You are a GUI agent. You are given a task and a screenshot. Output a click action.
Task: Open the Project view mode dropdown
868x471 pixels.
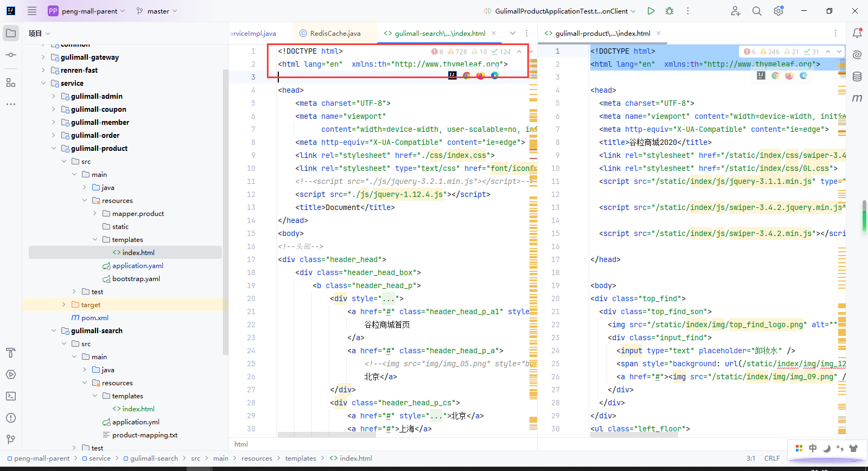coord(40,33)
